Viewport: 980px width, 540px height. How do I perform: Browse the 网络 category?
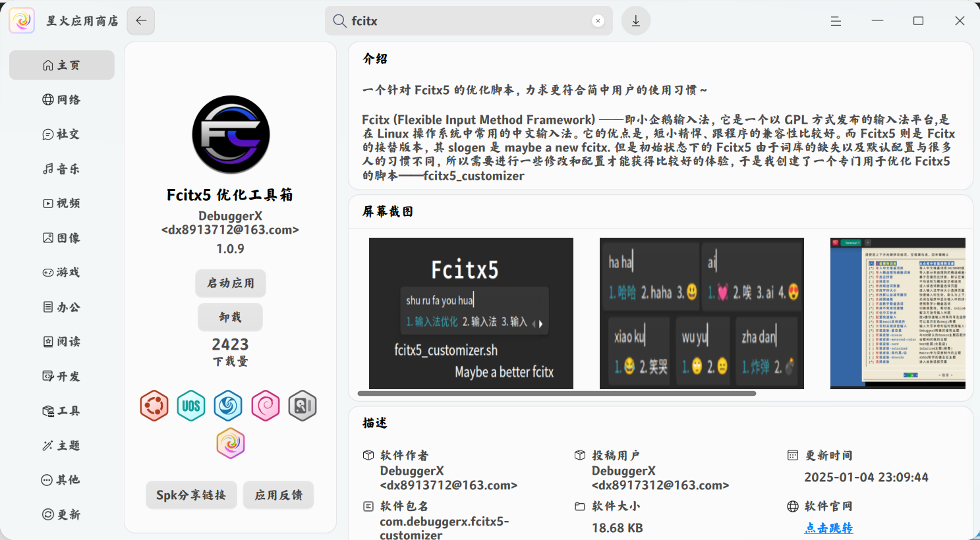[62, 99]
